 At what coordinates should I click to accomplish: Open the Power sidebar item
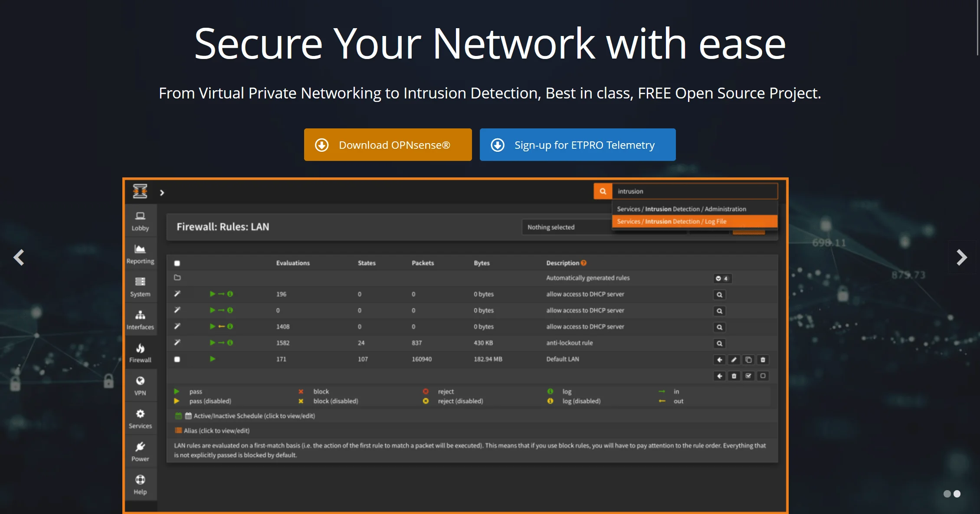tap(140, 452)
